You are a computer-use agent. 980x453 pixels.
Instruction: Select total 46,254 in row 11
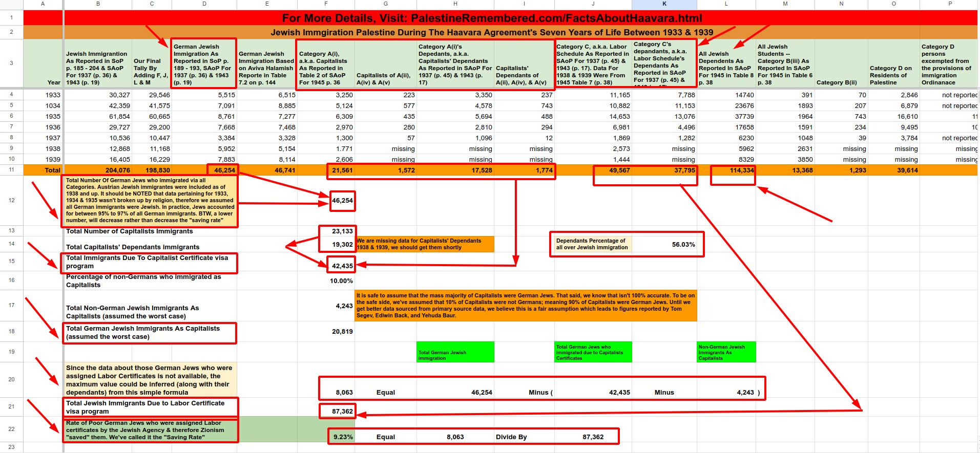coord(204,170)
